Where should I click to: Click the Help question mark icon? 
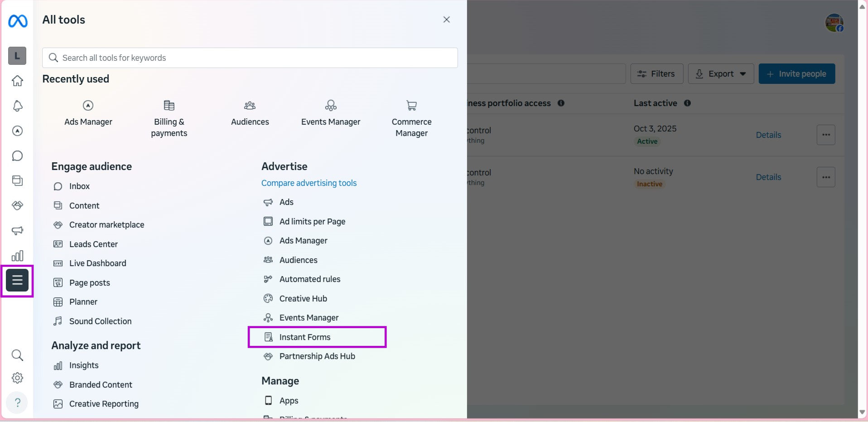[x=17, y=403]
